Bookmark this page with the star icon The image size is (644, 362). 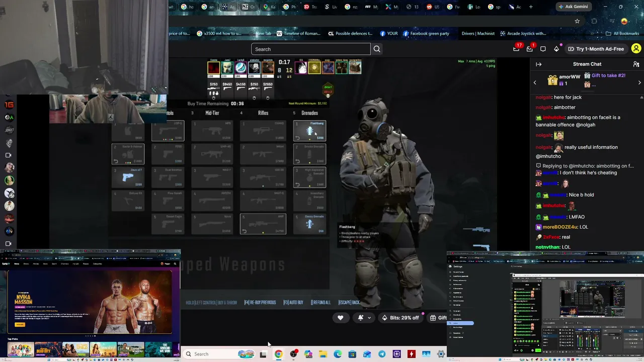pyautogui.click(x=577, y=21)
